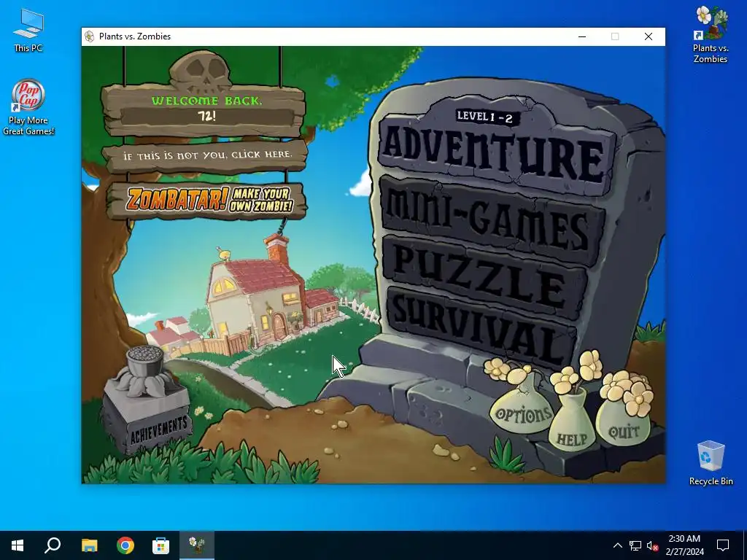This screenshot has width=747, height=560.
Task: Close the Plants vs. Zombies window
Action: tap(649, 36)
